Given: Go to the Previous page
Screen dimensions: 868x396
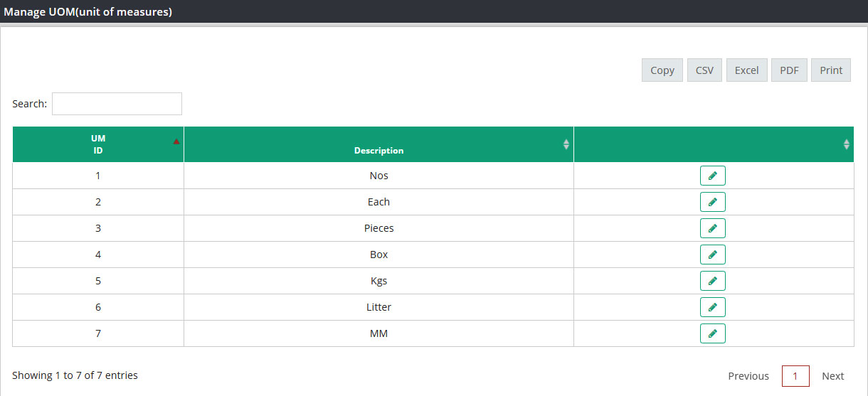Looking at the screenshot, I should click(x=748, y=376).
